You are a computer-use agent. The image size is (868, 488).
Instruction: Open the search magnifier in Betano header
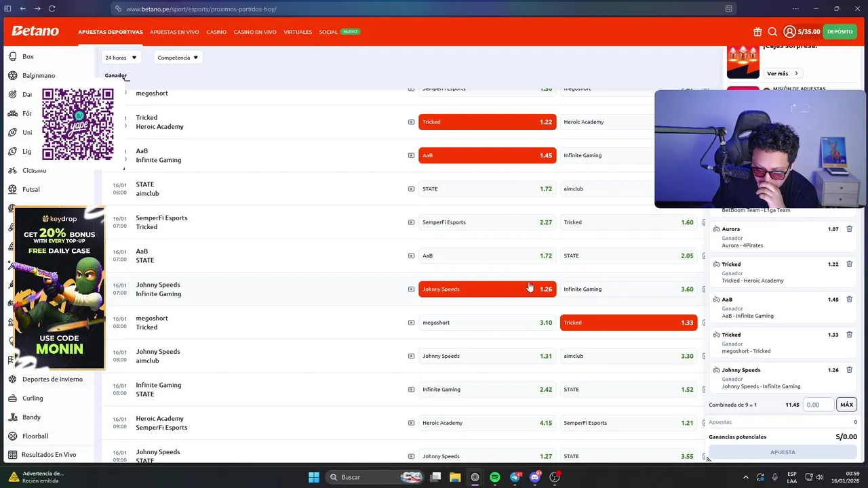pos(772,31)
